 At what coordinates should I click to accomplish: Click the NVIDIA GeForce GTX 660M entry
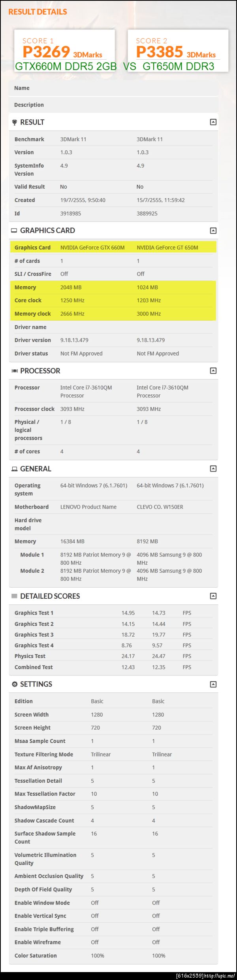pyautogui.click(x=92, y=248)
